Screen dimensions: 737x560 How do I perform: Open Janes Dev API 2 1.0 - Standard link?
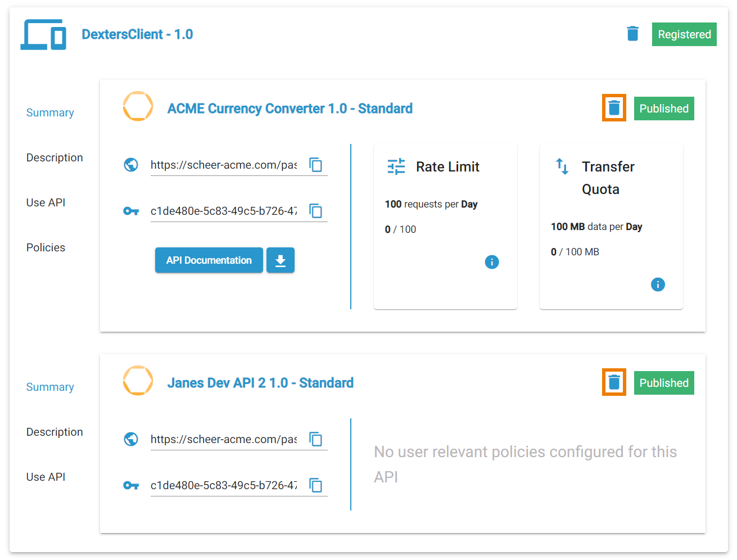tap(260, 383)
